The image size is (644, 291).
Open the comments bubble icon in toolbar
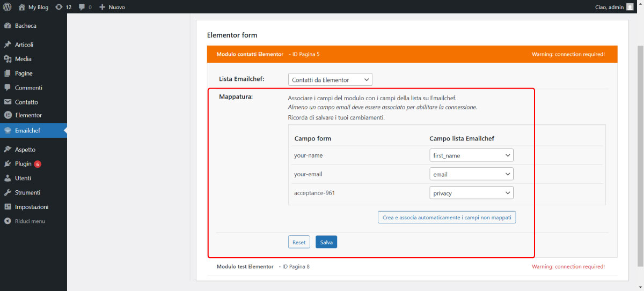pos(81,8)
